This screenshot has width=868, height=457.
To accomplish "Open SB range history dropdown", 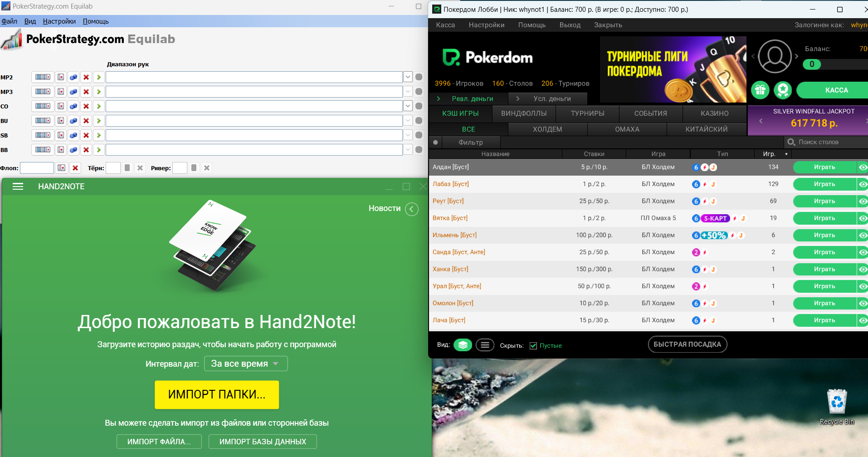I will 408,135.
